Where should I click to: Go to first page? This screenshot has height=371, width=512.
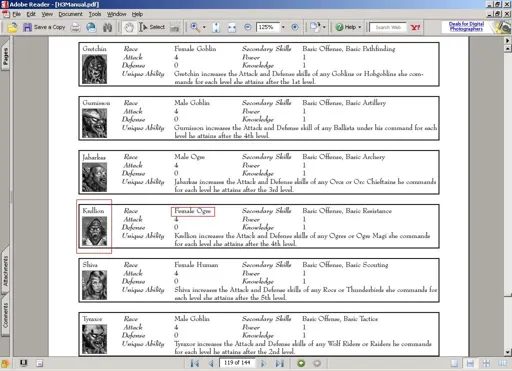click(x=195, y=363)
